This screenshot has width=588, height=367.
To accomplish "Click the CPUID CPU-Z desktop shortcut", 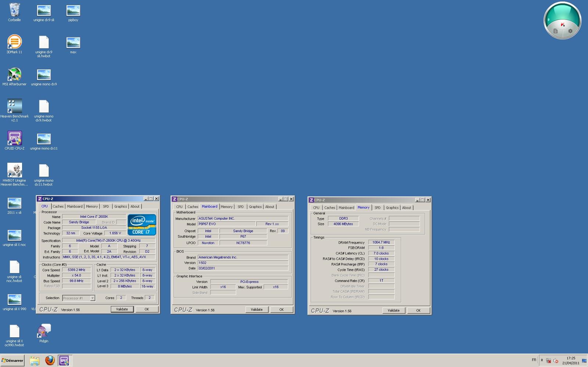I will pos(14,140).
